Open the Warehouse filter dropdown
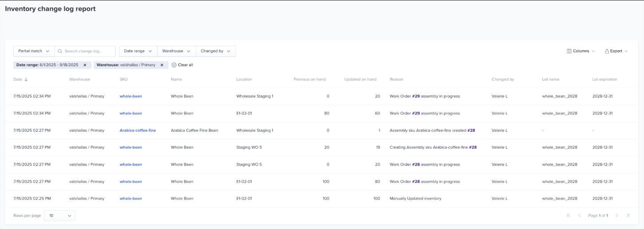The image size is (644, 229). point(176,51)
